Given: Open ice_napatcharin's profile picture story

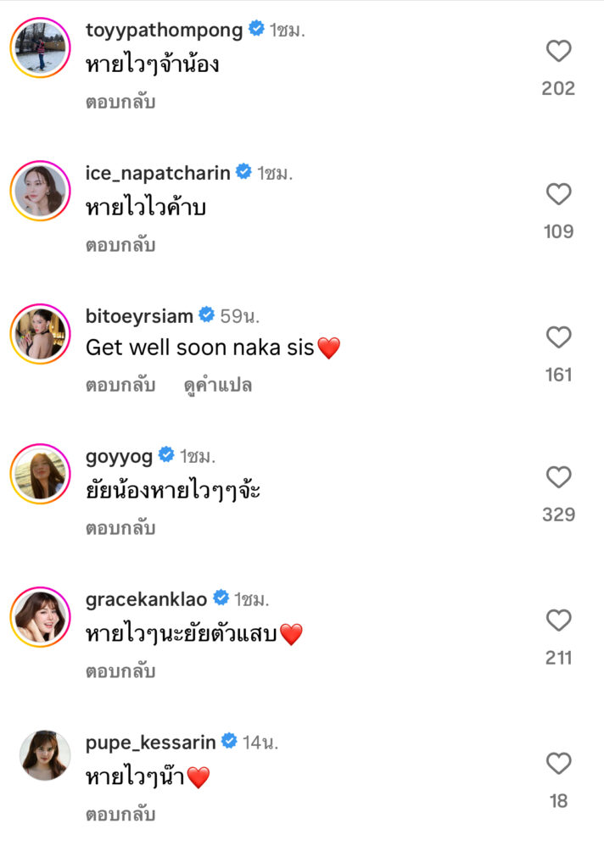Looking at the screenshot, I should (40, 191).
